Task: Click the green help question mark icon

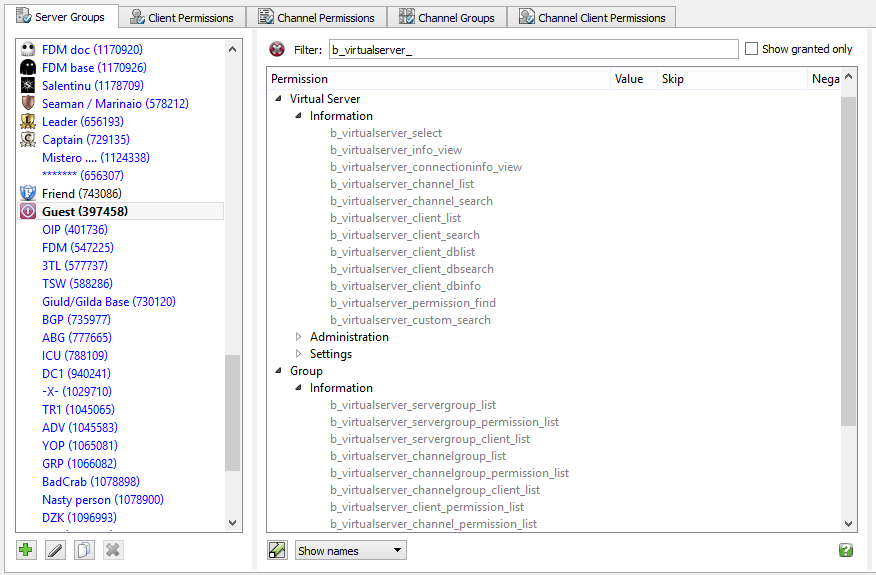Action: [847, 550]
